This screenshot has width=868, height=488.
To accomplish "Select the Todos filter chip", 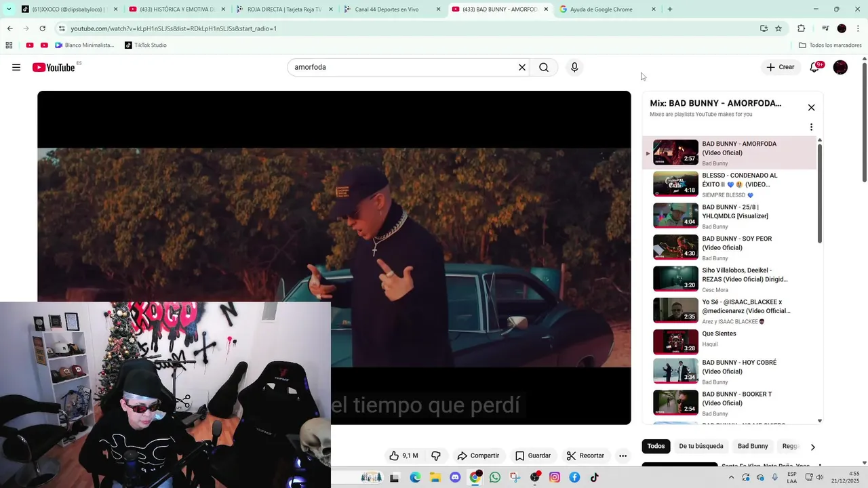I will [x=656, y=446].
